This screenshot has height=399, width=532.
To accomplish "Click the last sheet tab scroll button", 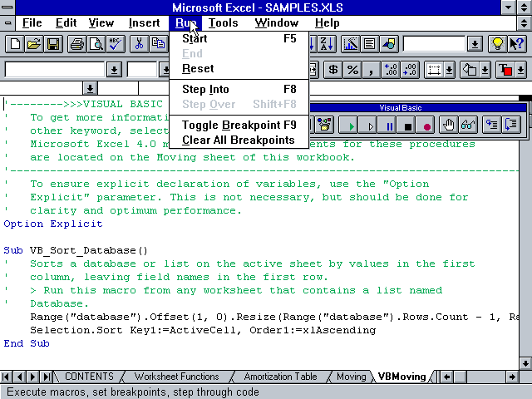I will [x=46, y=377].
